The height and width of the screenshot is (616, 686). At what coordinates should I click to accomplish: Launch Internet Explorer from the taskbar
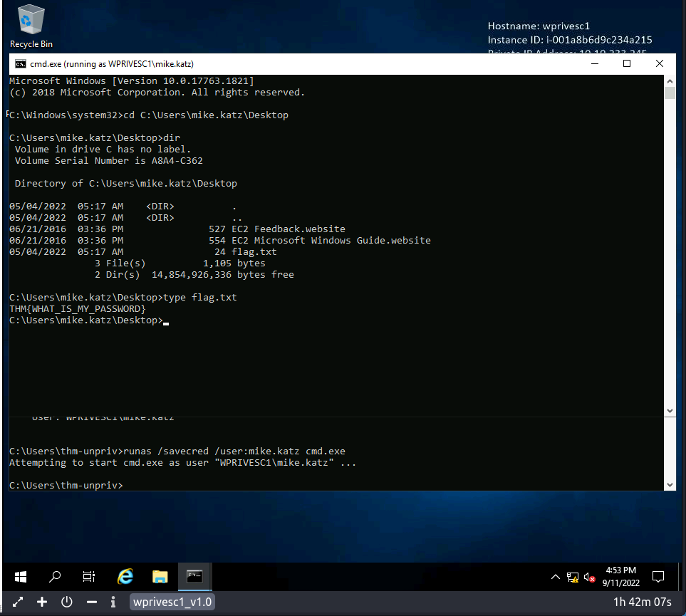click(125, 576)
